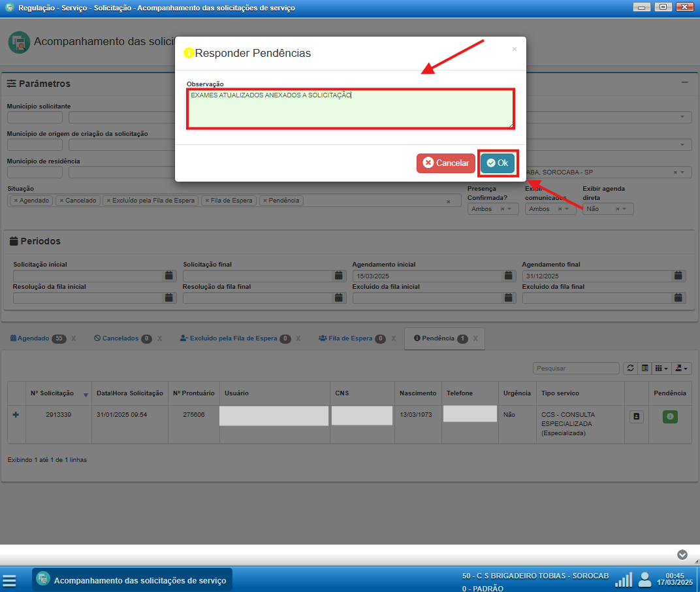Click inside the Observação text area
Screen dimensions: 700x592
click(350, 110)
